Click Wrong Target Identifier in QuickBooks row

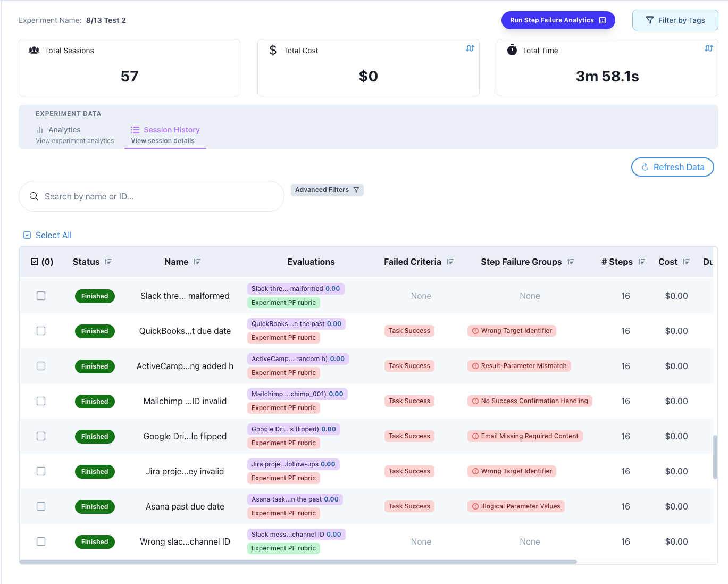(512, 331)
